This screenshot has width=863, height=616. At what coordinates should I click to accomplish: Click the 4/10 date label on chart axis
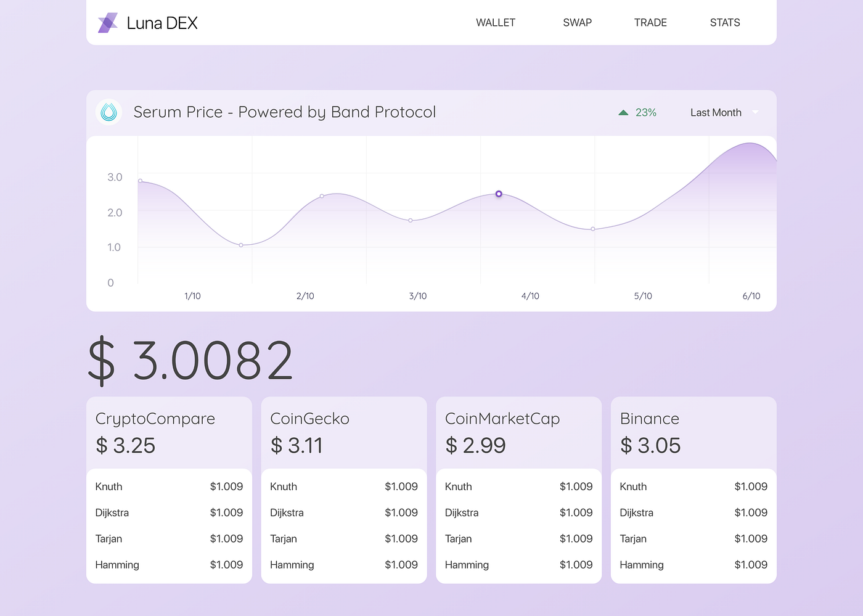click(530, 296)
